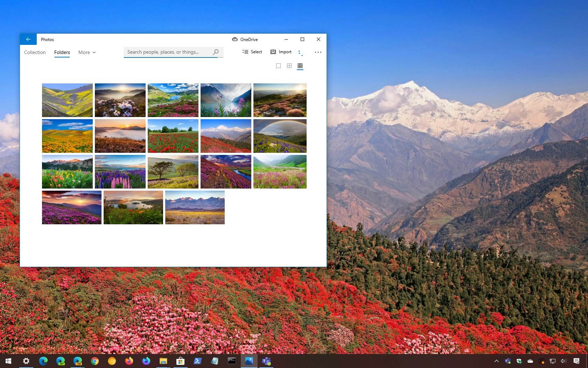Open the red poppy field photo
Screen dimensions: 588x368
pyautogui.click(x=173, y=136)
